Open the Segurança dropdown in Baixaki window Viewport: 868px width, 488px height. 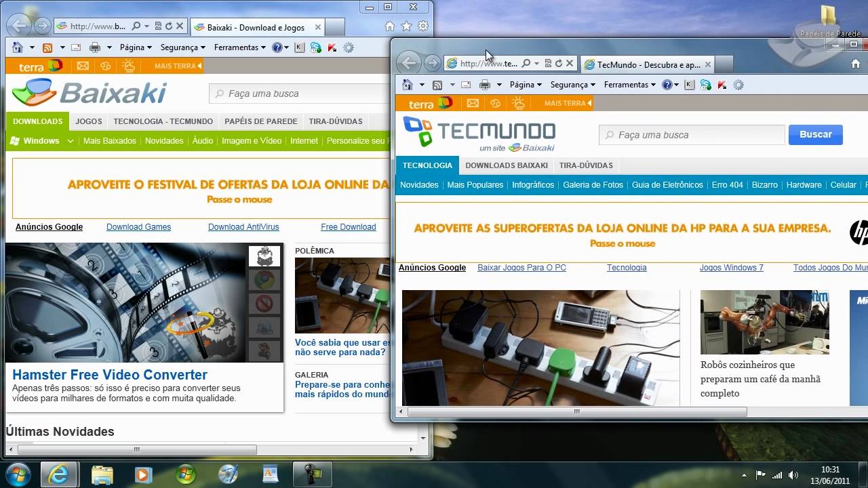[x=183, y=47]
